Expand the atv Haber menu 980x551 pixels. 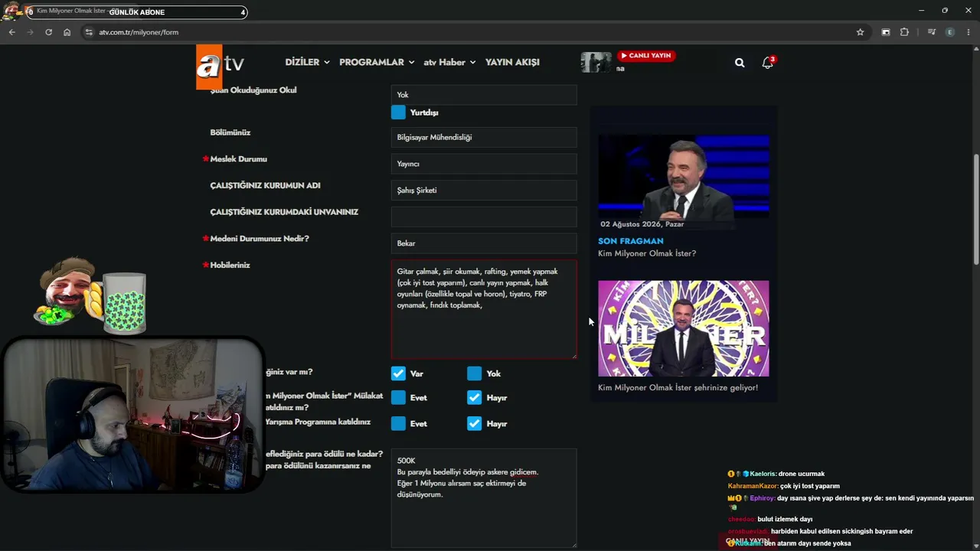[x=449, y=62]
